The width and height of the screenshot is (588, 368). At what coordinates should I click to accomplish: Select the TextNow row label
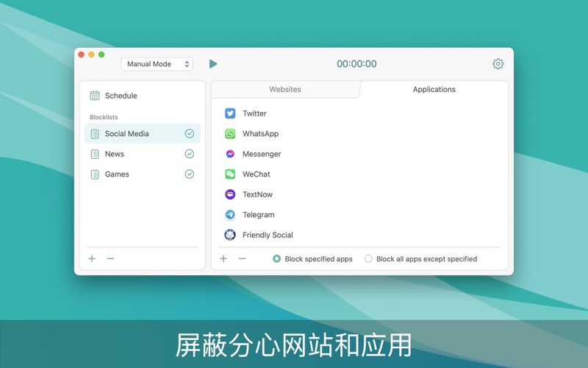pos(258,194)
